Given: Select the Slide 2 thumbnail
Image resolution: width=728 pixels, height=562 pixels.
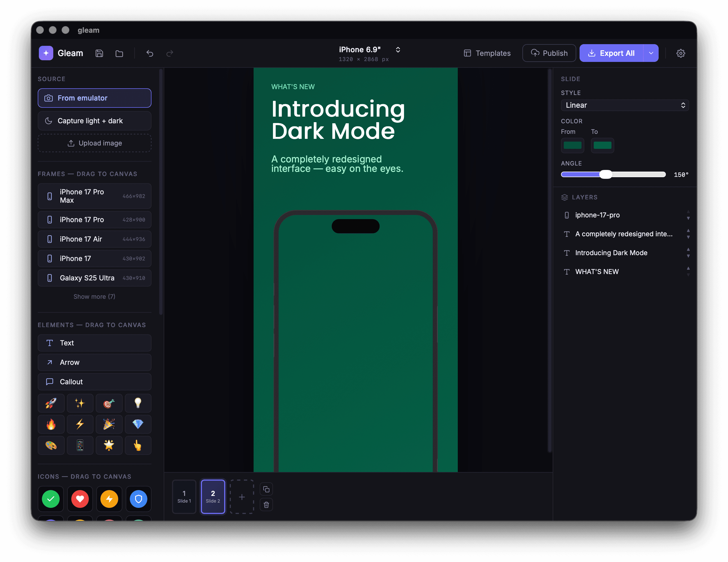Looking at the screenshot, I should tap(213, 497).
